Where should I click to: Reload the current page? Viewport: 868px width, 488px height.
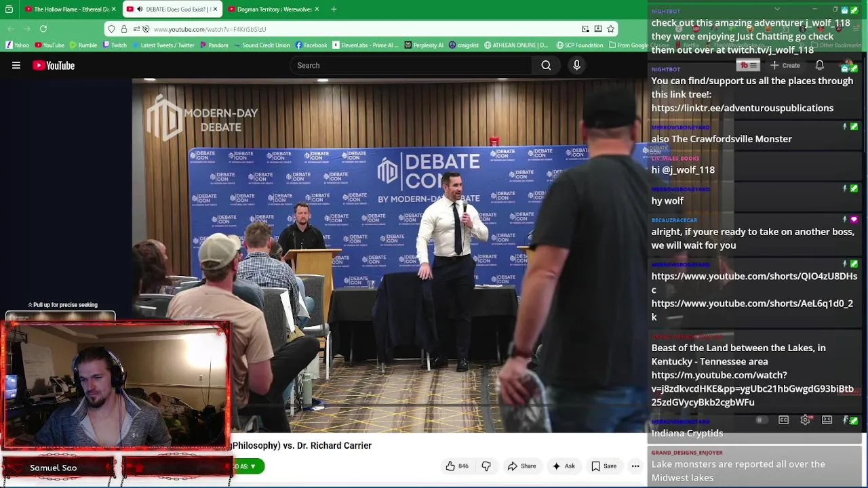click(43, 29)
